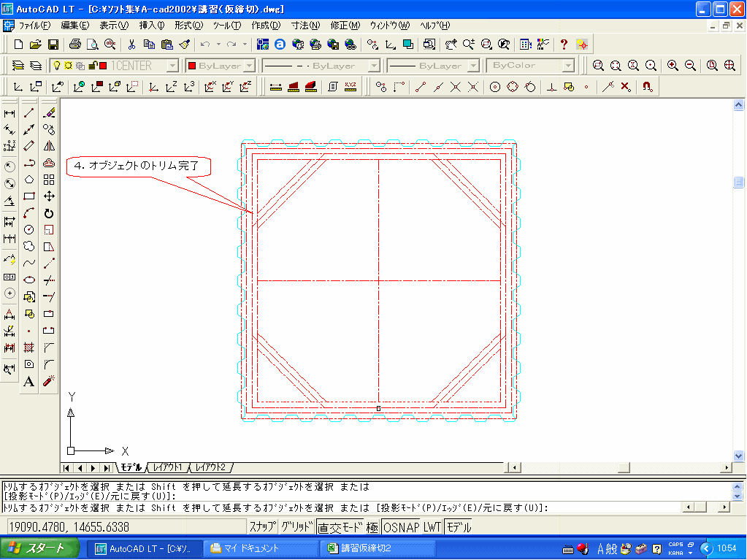Select the Explode tool

point(49,381)
